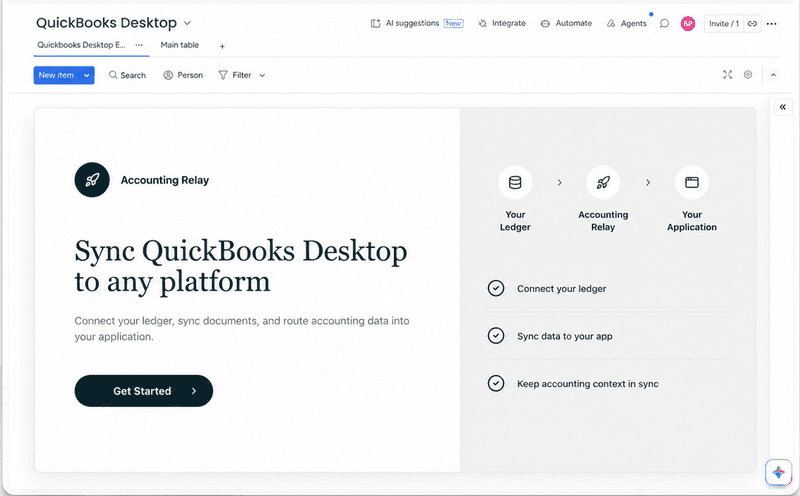This screenshot has width=800, height=496.
Task: Click the Filter button
Action: [235, 75]
